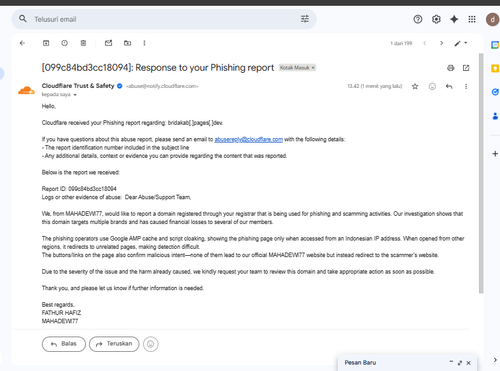Screen dimensions: 500x371
Task: Open Google Calendar side panel
Action: 495,45
